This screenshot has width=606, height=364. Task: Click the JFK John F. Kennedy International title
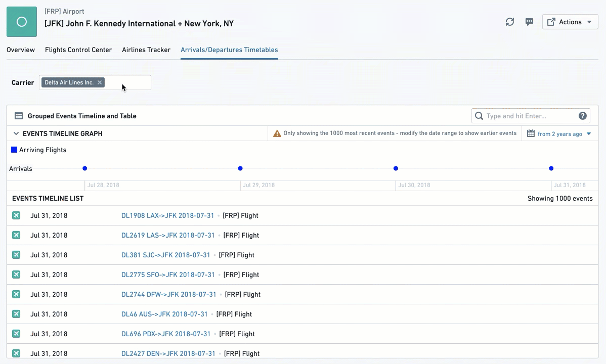point(139,24)
